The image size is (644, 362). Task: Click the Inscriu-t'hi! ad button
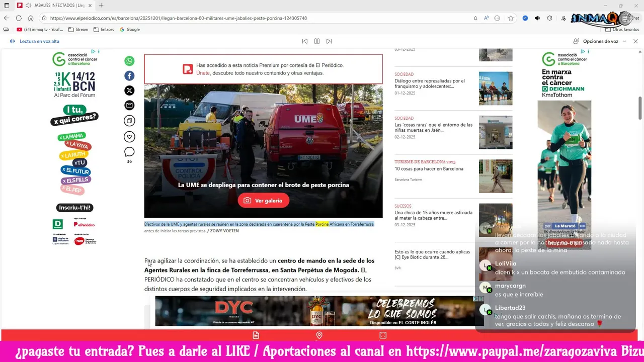pyautogui.click(x=75, y=208)
